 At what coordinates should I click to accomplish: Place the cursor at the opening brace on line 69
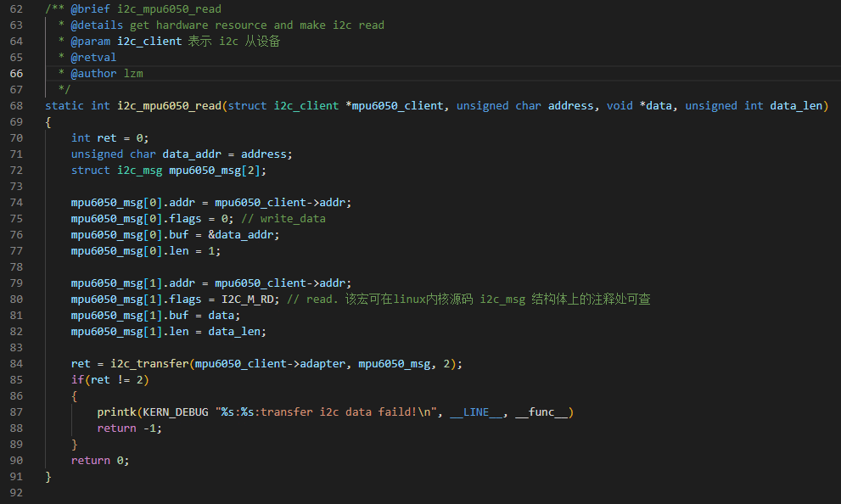[48, 122]
